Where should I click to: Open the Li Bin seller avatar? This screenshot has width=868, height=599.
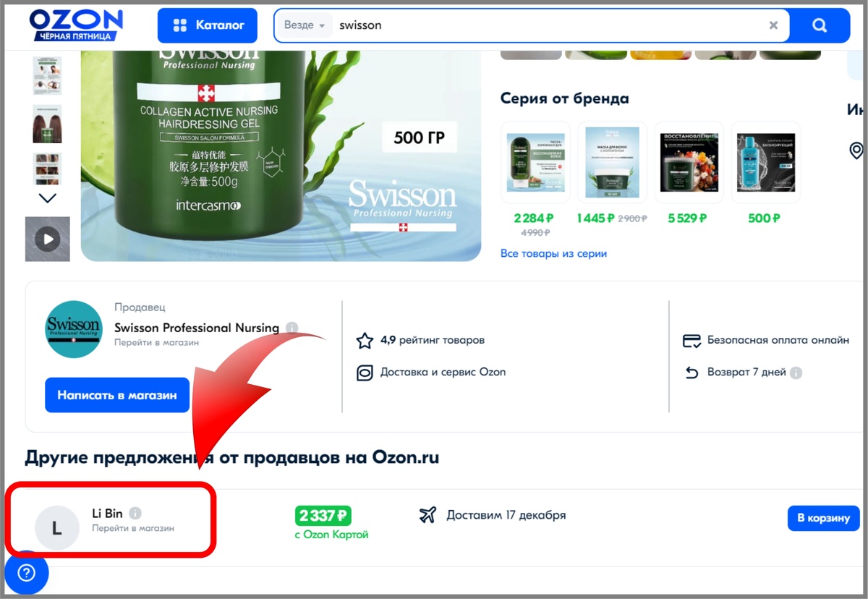point(57,528)
